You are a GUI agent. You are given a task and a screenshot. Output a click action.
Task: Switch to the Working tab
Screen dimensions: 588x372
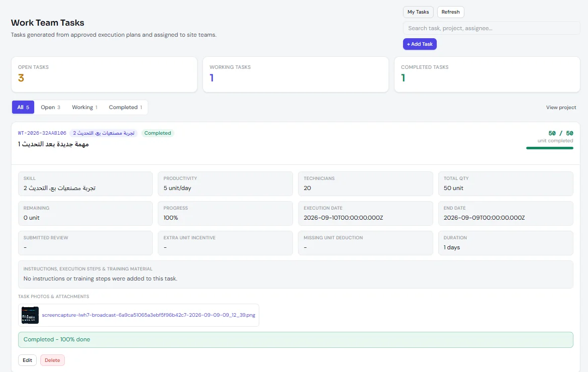[x=84, y=107]
